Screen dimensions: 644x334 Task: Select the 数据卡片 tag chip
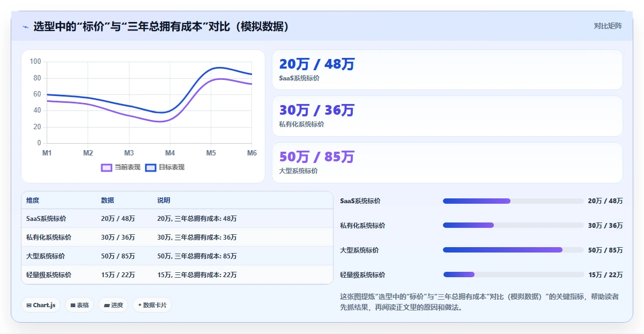(152, 305)
